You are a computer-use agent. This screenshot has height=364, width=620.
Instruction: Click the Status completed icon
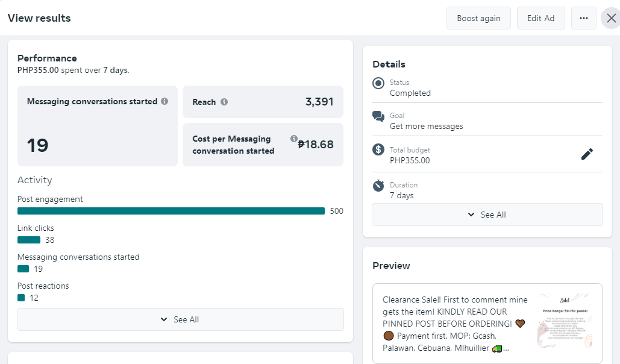point(378,83)
